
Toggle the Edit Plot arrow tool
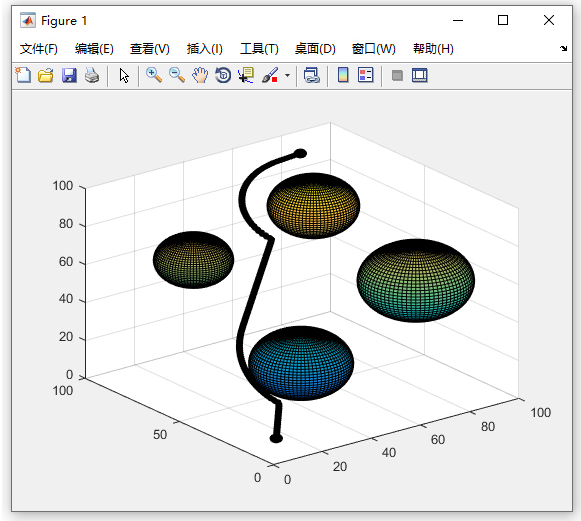coord(124,76)
